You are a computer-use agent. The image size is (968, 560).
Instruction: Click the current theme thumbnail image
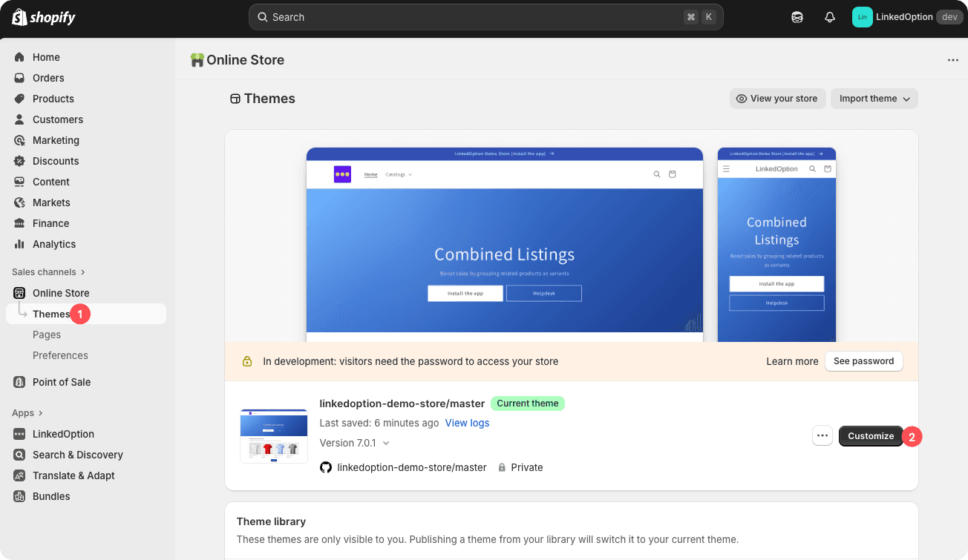274,436
